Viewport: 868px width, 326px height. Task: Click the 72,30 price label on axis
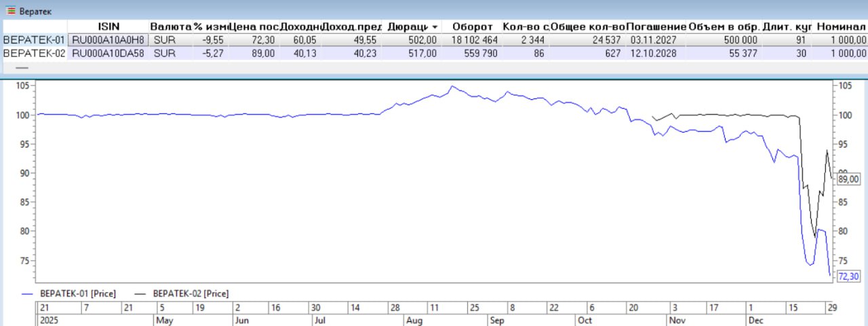(x=849, y=276)
